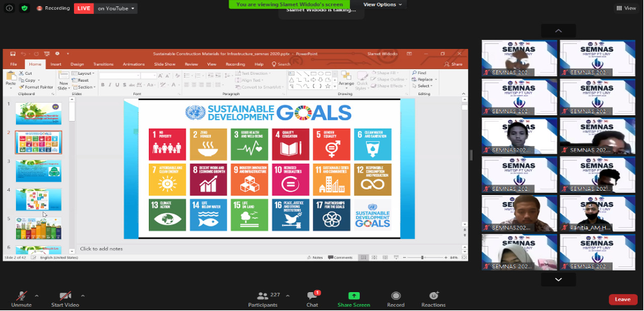Select slide 3 thumbnail in the panel
This screenshot has width=644, height=311.
(38, 171)
